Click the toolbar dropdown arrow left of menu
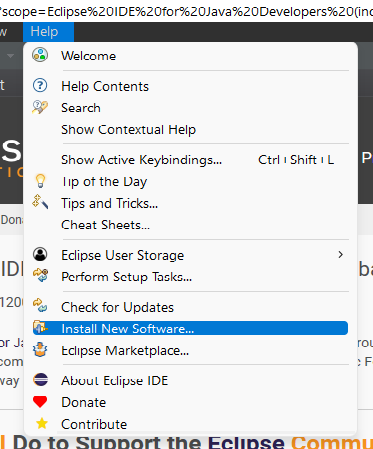 pyautogui.click(x=11, y=56)
